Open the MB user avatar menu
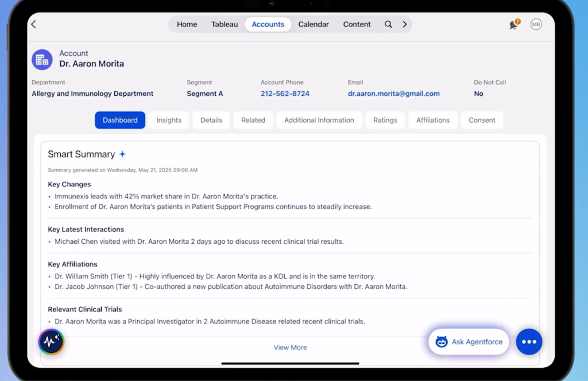The image size is (588, 381). point(536,24)
